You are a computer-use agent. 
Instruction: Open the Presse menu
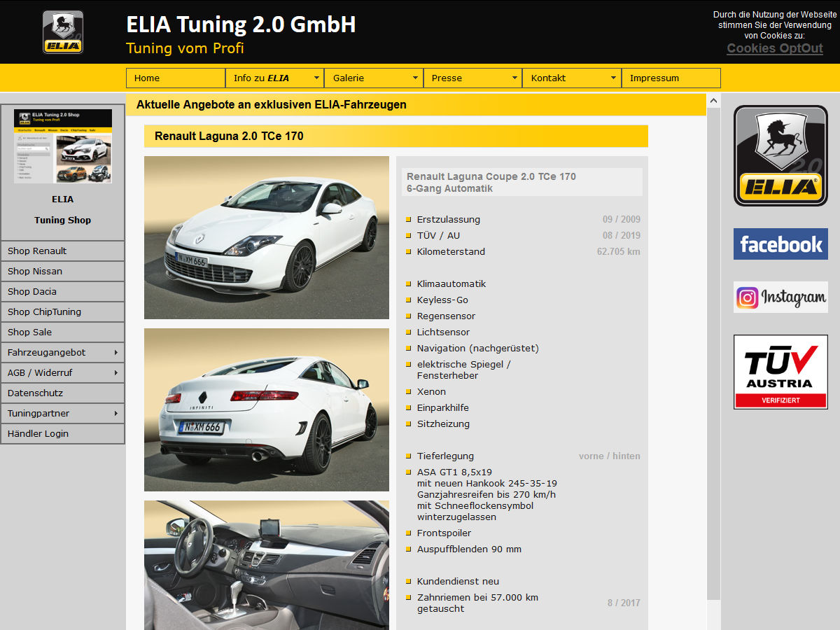[x=472, y=78]
